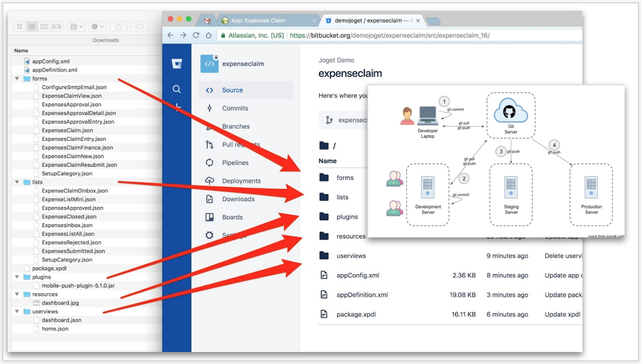
Task: Open Finder action gear dropdown
Action: pyautogui.click(x=98, y=26)
